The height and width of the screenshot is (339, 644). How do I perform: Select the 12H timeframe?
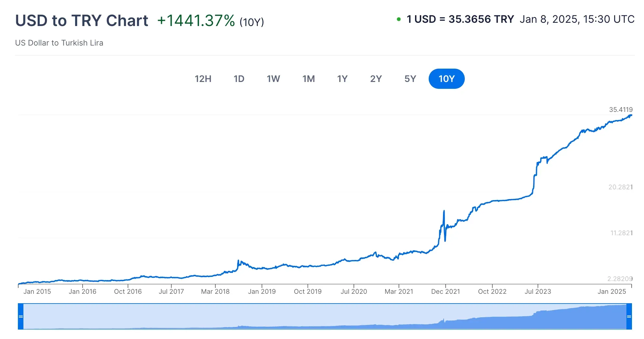[203, 79]
